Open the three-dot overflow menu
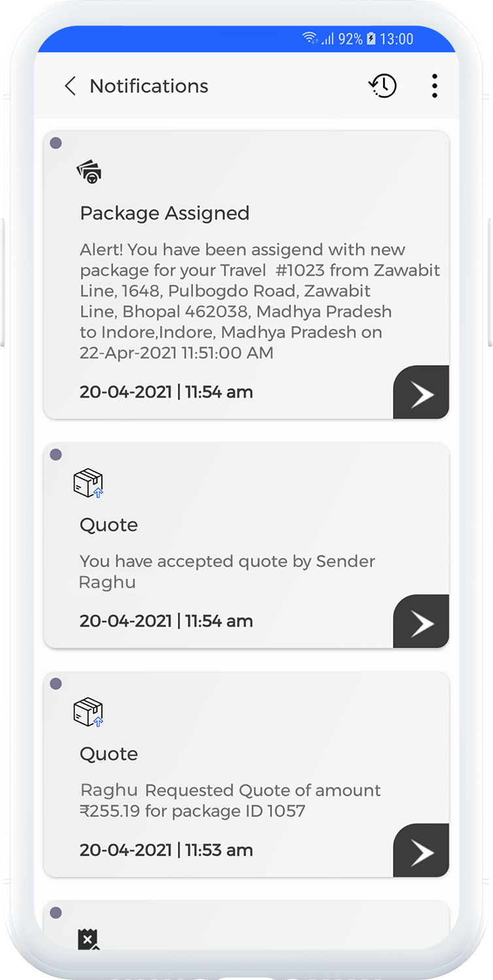The height and width of the screenshot is (980, 493). [x=434, y=86]
